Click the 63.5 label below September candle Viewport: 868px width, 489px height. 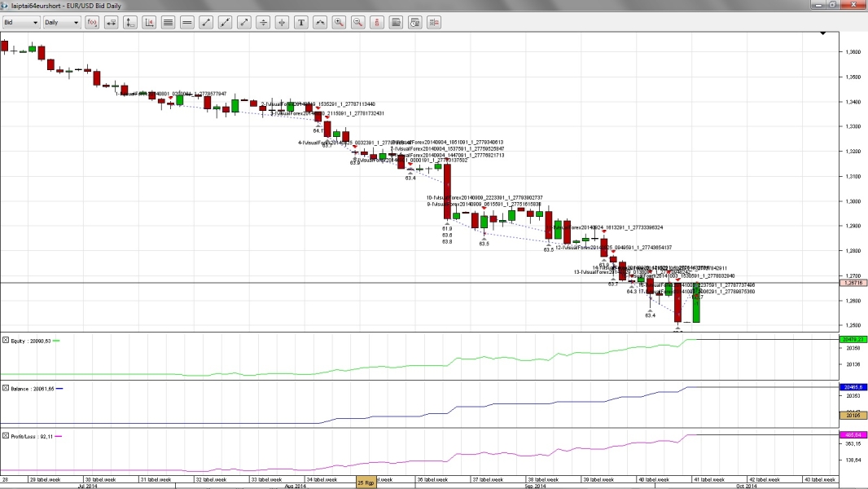484,244
